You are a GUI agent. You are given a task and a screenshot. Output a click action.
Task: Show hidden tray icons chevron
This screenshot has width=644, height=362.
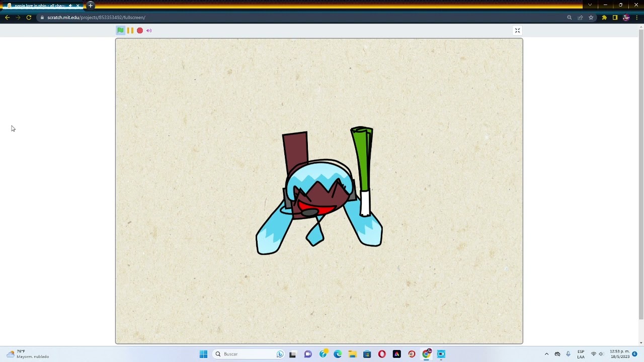(x=546, y=354)
